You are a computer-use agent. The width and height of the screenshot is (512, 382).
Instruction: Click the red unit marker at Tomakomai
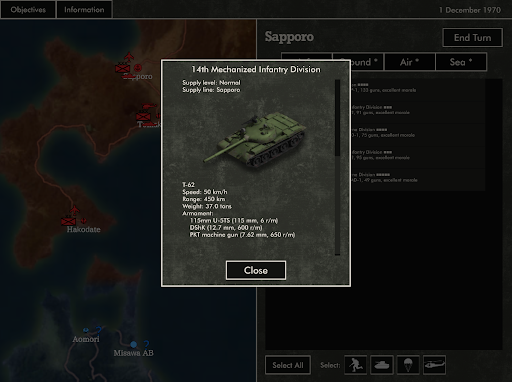pos(143,116)
